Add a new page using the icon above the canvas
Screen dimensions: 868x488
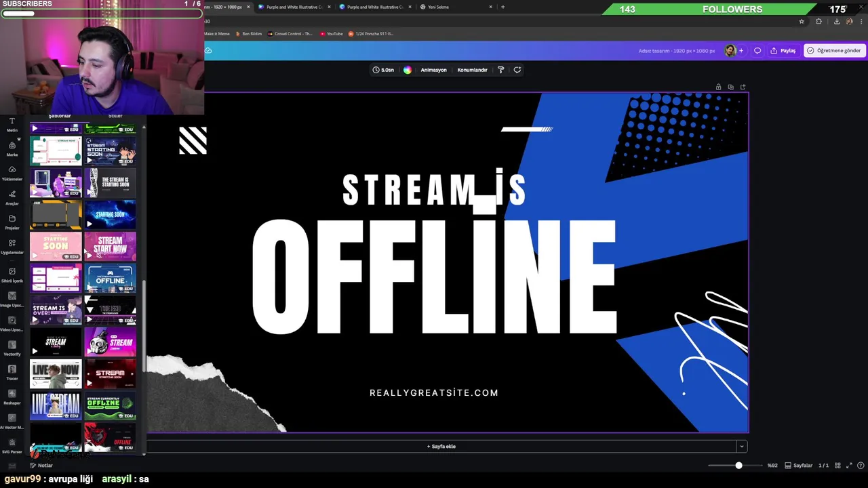(x=743, y=87)
